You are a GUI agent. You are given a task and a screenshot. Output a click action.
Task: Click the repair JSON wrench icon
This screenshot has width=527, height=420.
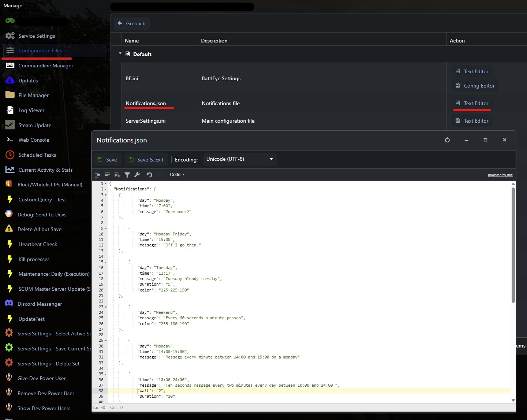tap(137, 175)
